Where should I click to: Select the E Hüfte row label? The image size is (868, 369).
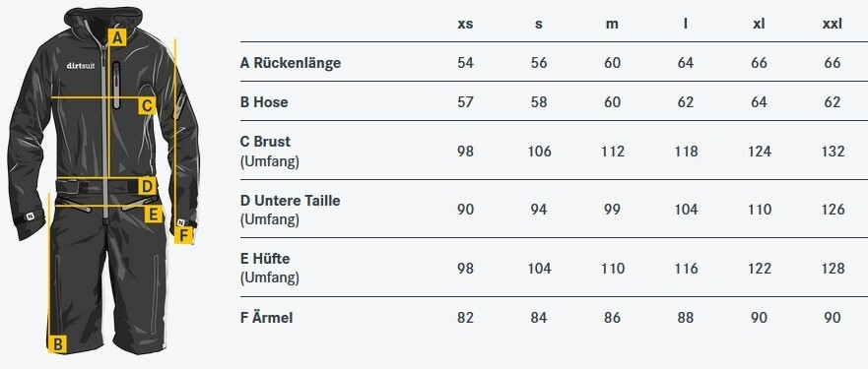(x=270, y=269)
